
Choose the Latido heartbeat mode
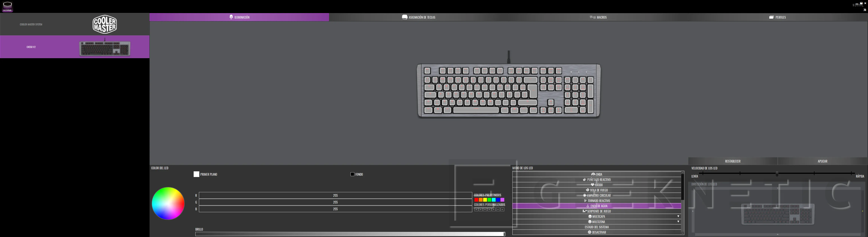(x=597, y=185)
